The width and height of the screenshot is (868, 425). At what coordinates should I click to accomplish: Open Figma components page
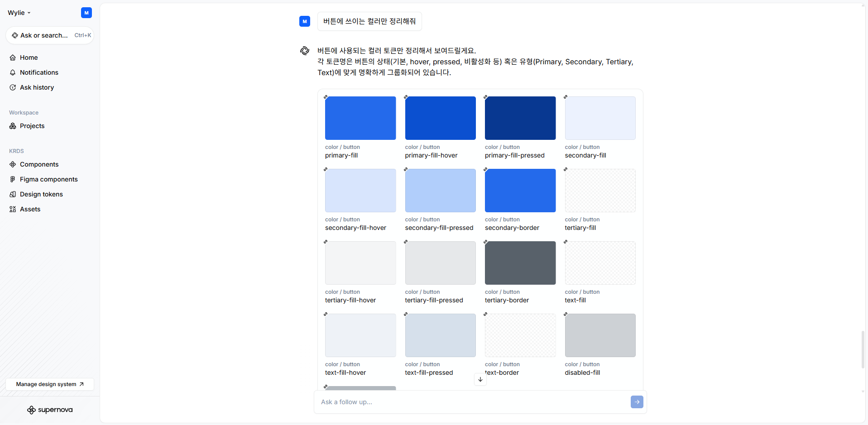[x=48, y=179]
